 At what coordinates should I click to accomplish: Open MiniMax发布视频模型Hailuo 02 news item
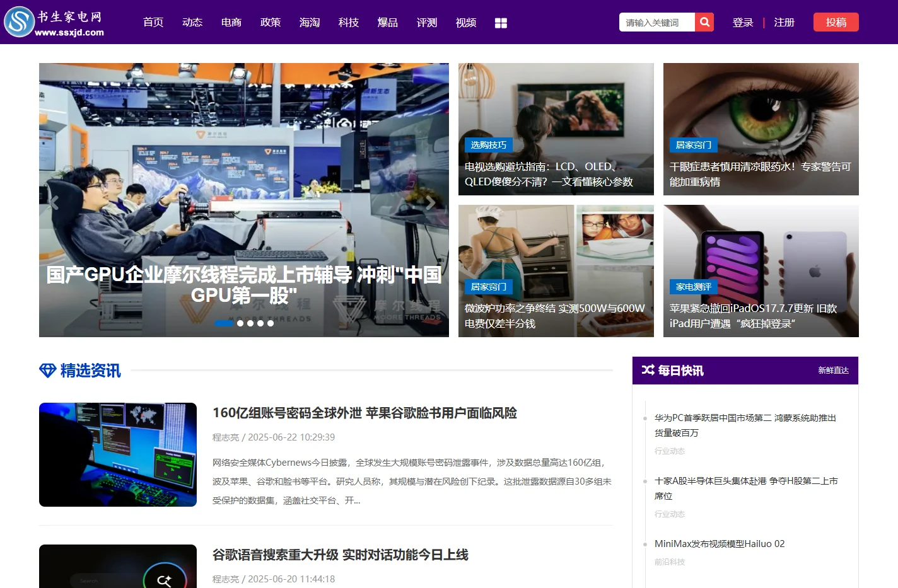[720, 544]
